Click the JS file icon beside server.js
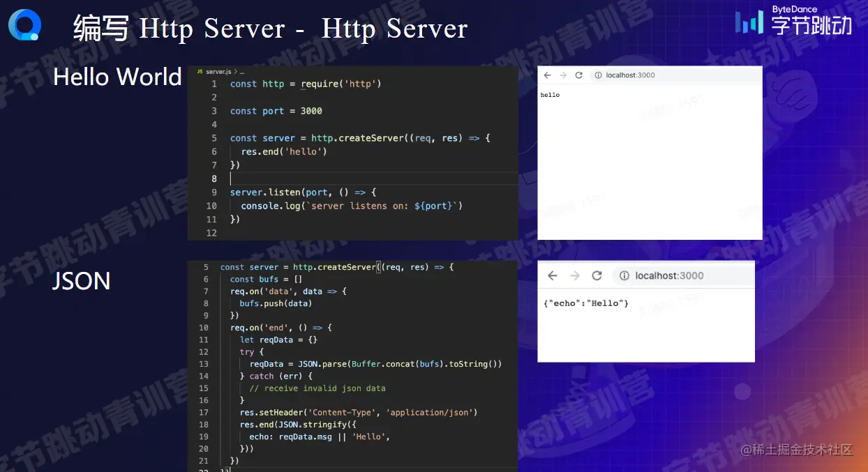 pyautogui.click(x=200, y=72)
